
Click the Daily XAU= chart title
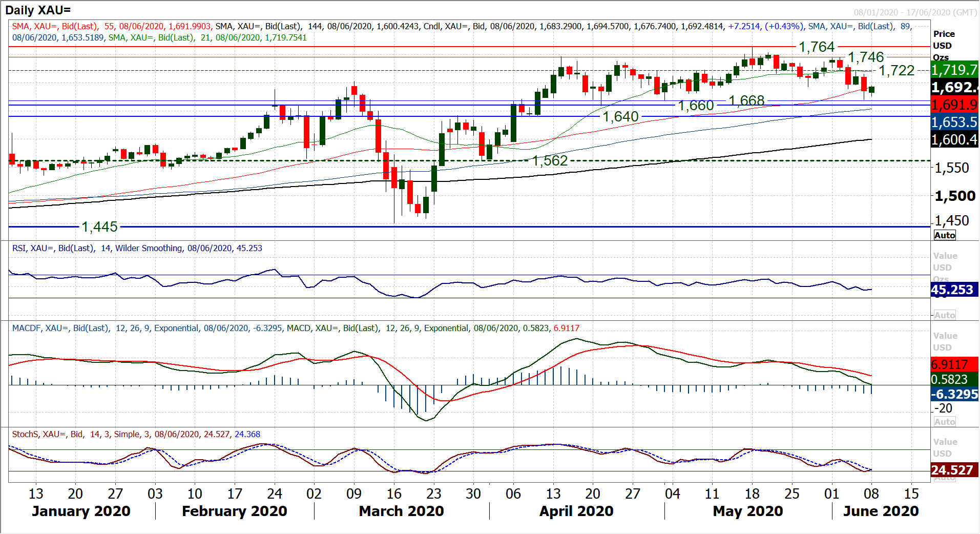[x=38, y=10]
